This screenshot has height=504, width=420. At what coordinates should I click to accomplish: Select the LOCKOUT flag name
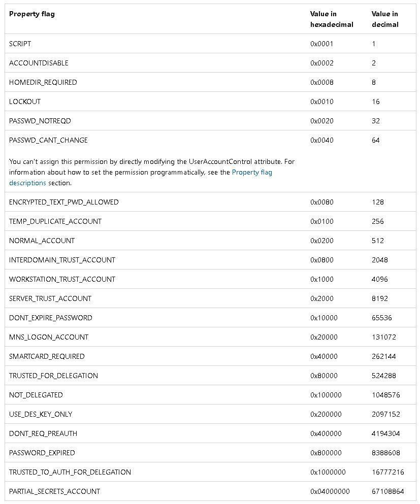coord(25,102)
